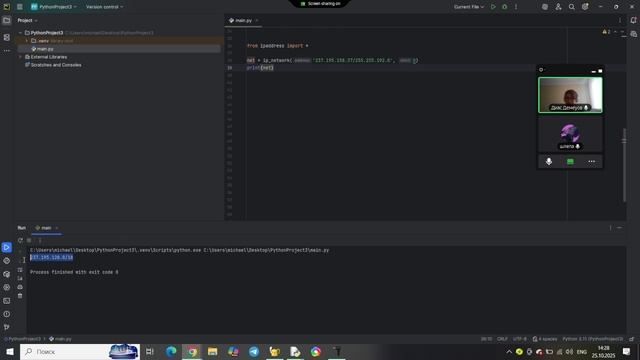Close the main run tab
This screenshot has width=640, height=360.
pos(57,228)
